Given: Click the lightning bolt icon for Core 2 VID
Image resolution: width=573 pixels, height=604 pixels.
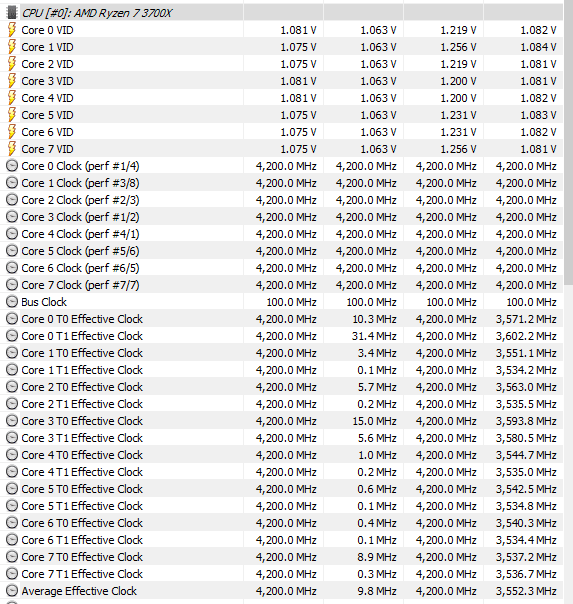Looking at the screenshot, I should (x=12, y=64).
